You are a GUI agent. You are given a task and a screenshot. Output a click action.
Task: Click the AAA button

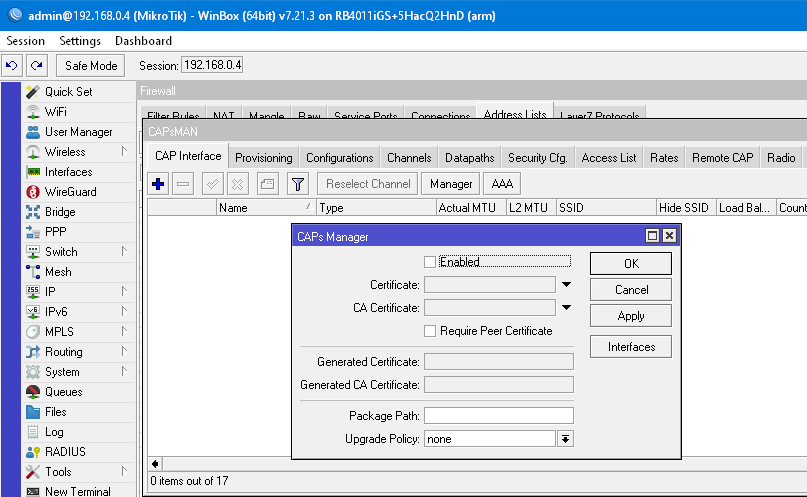(x=502, y=184)
